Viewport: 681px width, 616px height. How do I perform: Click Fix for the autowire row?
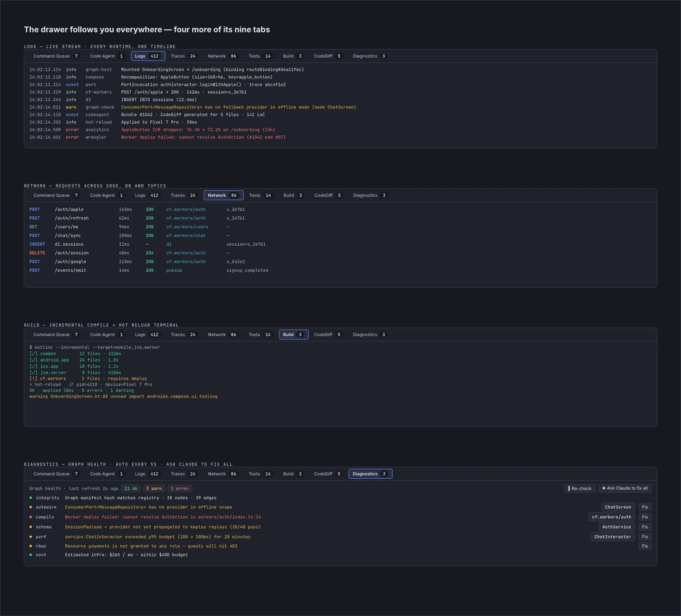click(x=645, y=507)
